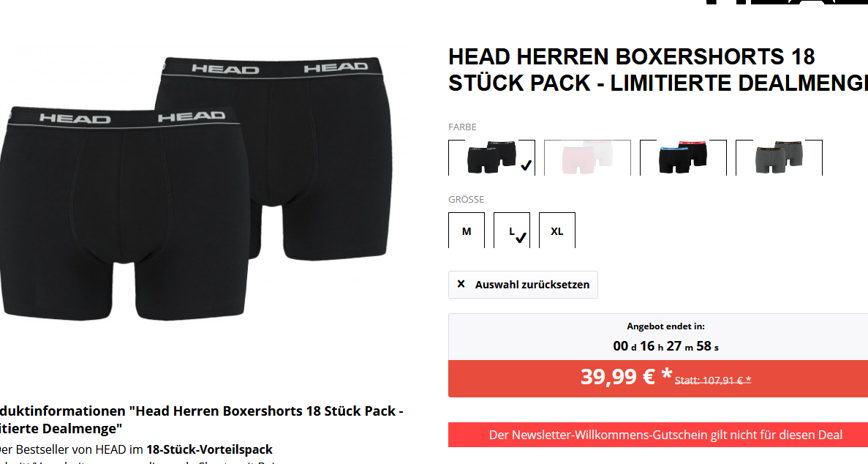Image resolution: width=868 pixels, height=464 pixels.
Task: Click the red 39,99 € price bar
Action: (658, 378)
